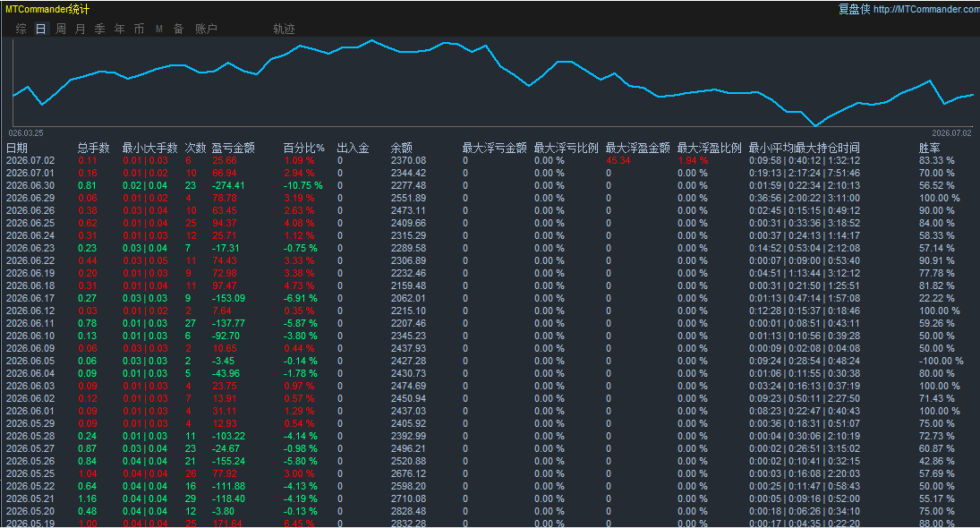Open the 周 weekly statistics tab
This screenshot has width=980, height=528.
(x=61, y=29)
